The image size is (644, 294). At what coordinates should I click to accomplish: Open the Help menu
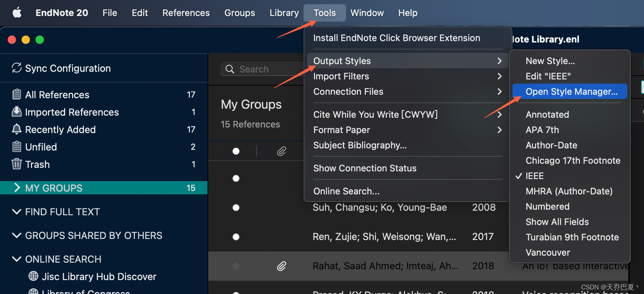pyautogui.click(x=408, y=13)
